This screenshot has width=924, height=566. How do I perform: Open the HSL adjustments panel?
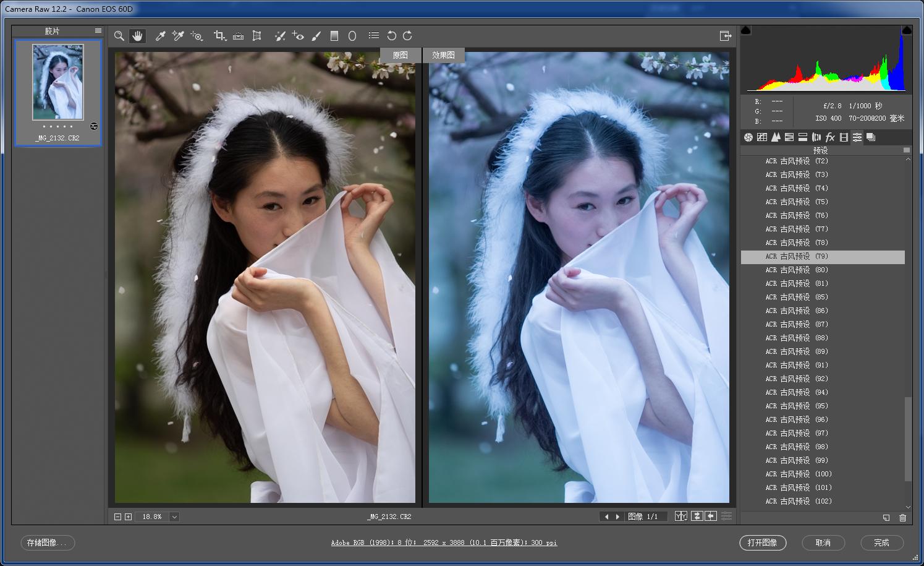tap(789, 137)
